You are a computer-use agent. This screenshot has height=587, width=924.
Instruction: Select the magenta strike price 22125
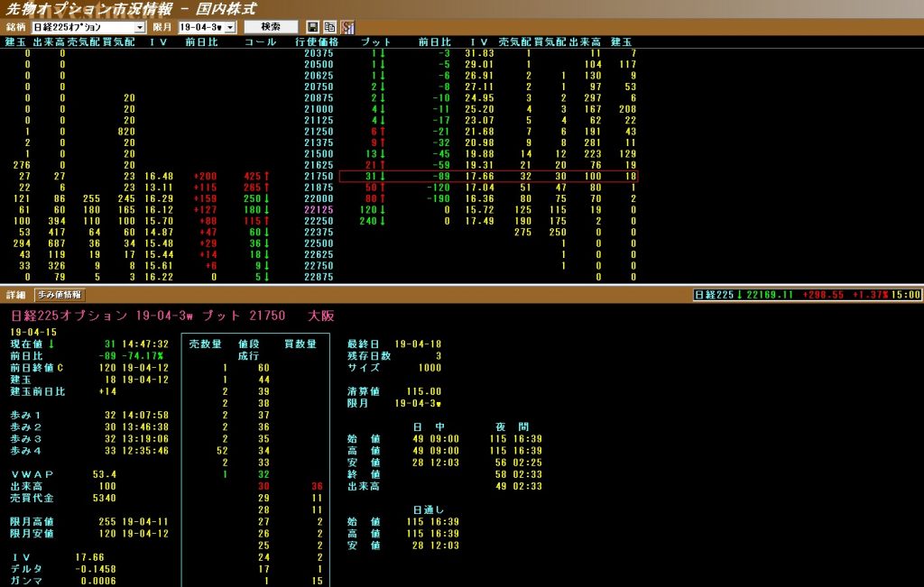319,209
